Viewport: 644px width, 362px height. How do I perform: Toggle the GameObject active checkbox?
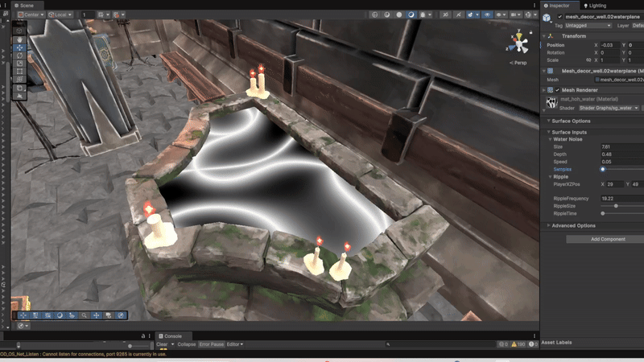click(560, 16)
